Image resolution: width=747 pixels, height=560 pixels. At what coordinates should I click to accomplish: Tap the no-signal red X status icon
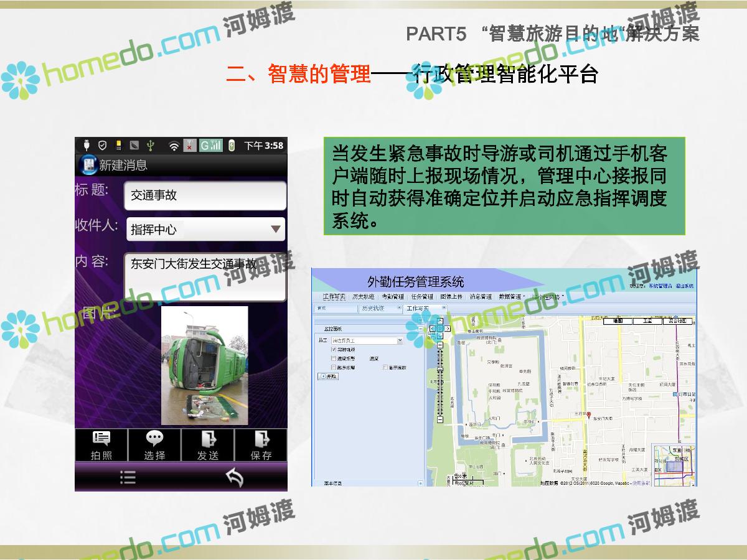tap(190, 146)
